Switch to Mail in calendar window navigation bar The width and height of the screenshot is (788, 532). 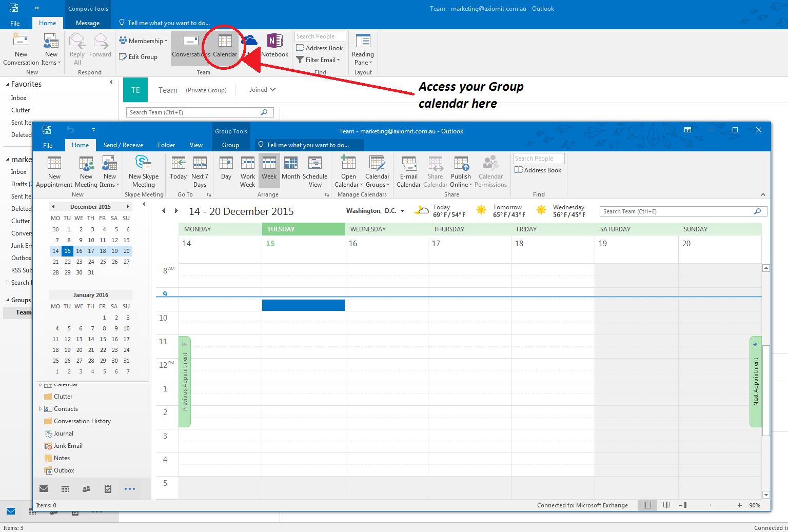coord(44,489)
